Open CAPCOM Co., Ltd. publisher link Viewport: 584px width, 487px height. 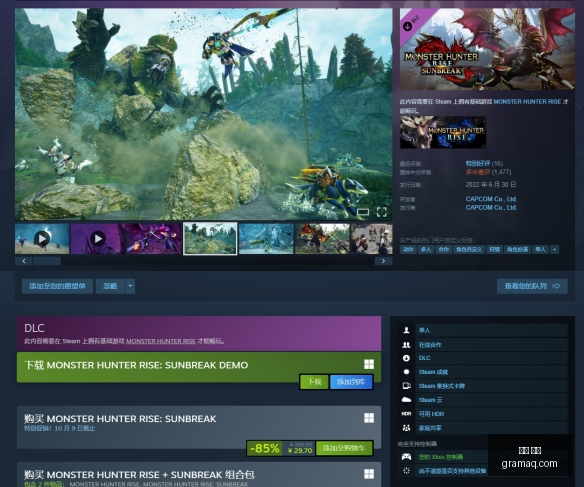pos(491,207)
